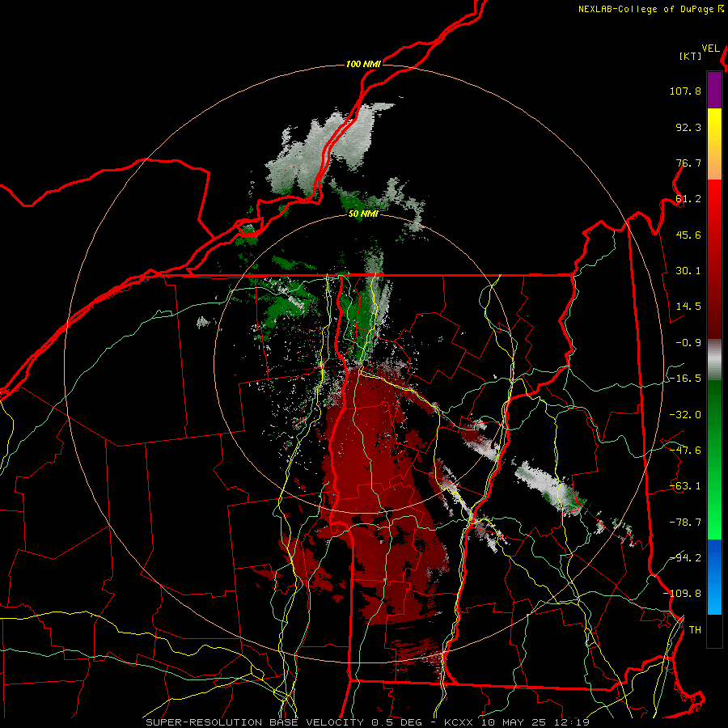Select the -63.1 scale value
Image resolution: width=728 pixels, height=728 pixels.
(x=685, y=486)
